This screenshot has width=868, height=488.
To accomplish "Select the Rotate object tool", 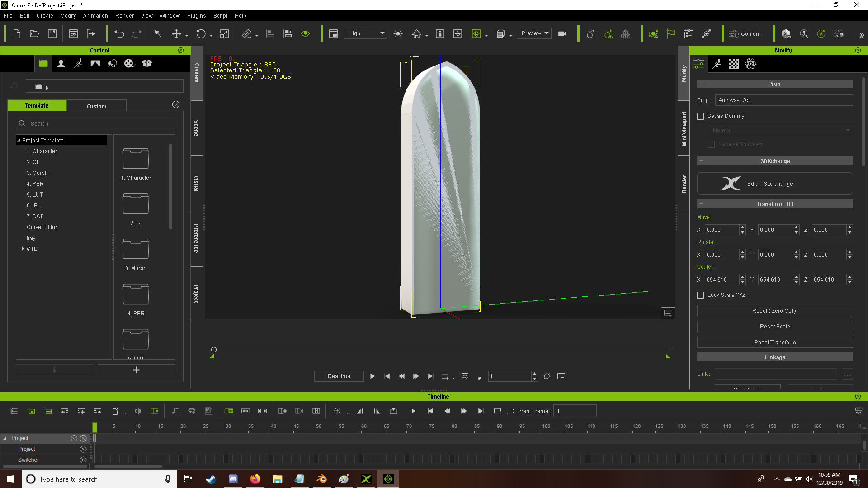I will [x=201, y=34].
